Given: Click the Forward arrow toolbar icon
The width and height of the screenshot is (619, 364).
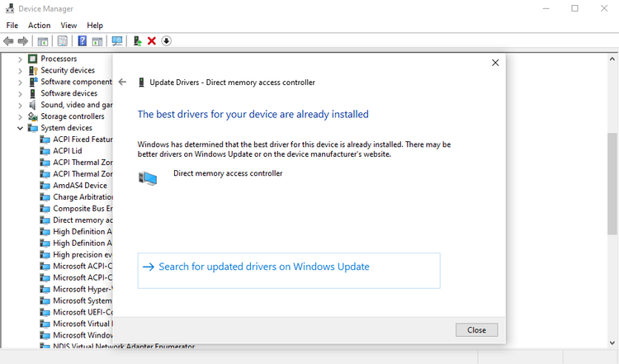Looking at the screenshot, I should click(23, 41).
